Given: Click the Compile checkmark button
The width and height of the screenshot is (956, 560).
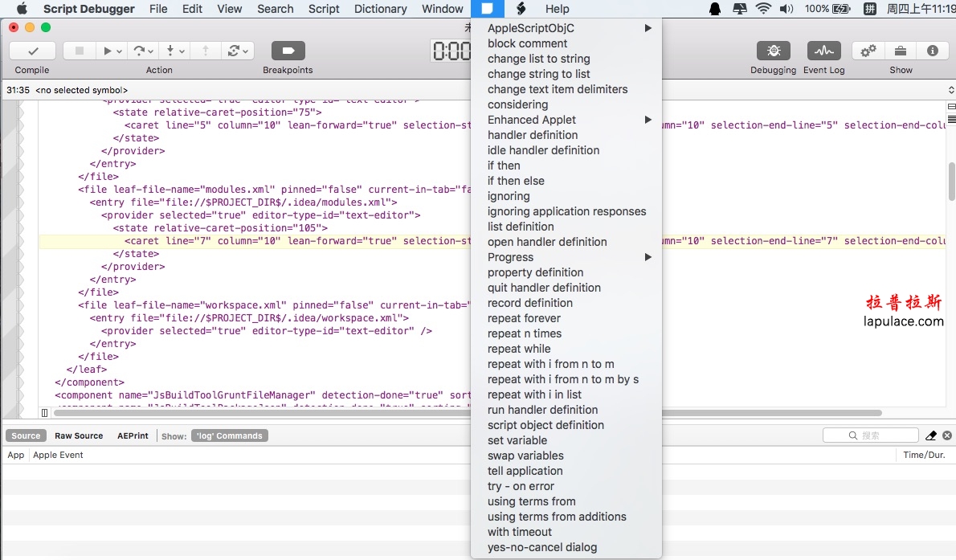Looking at the screenshot, I should [x=33, y=51].
